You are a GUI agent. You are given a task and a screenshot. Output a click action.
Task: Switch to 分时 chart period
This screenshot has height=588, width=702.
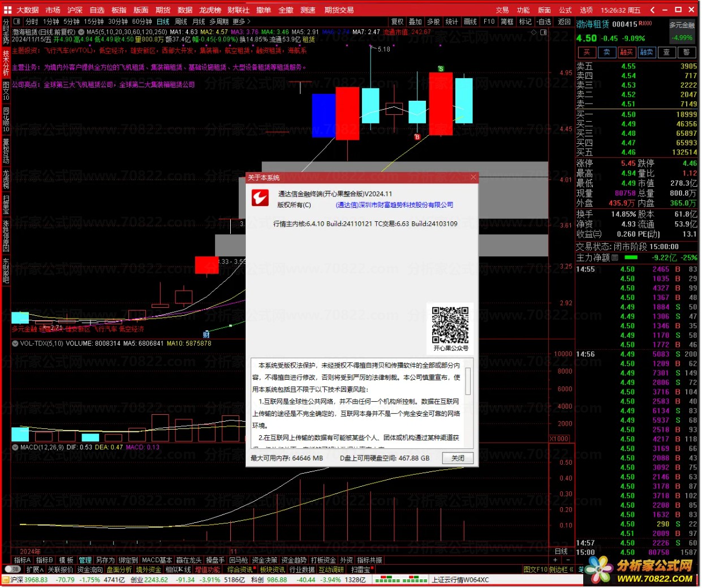tap(32, 22)
